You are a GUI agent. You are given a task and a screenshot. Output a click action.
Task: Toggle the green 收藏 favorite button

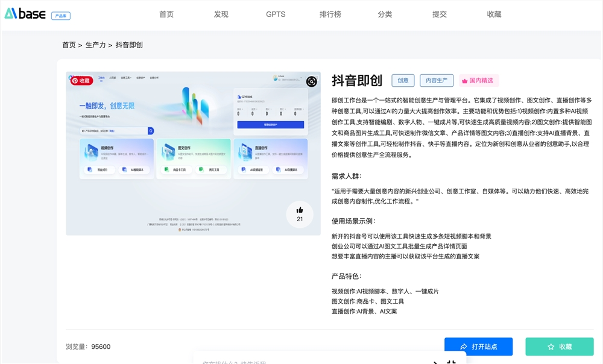point(561,347)
